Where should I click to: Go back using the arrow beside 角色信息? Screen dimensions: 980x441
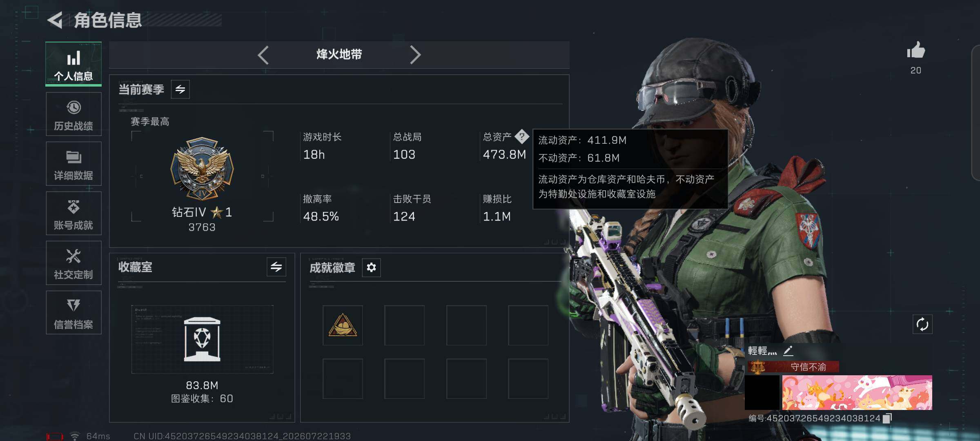pos(55,20)
